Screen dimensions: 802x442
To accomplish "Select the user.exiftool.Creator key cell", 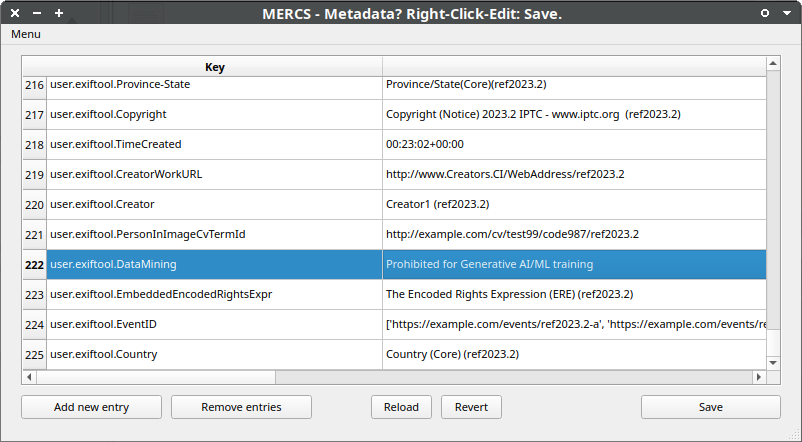I will click(102, 205).
